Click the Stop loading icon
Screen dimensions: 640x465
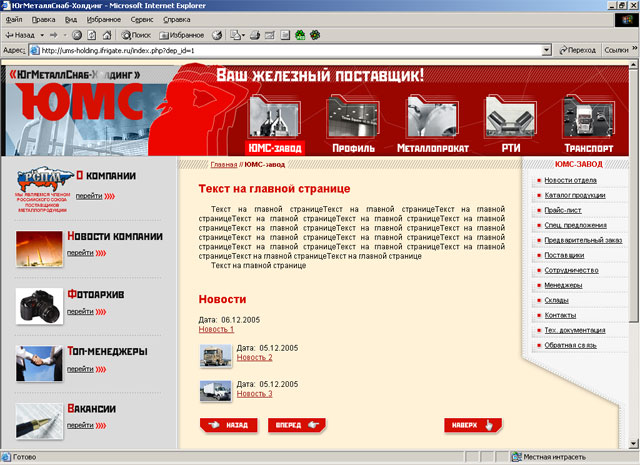[x=77, y=35]
